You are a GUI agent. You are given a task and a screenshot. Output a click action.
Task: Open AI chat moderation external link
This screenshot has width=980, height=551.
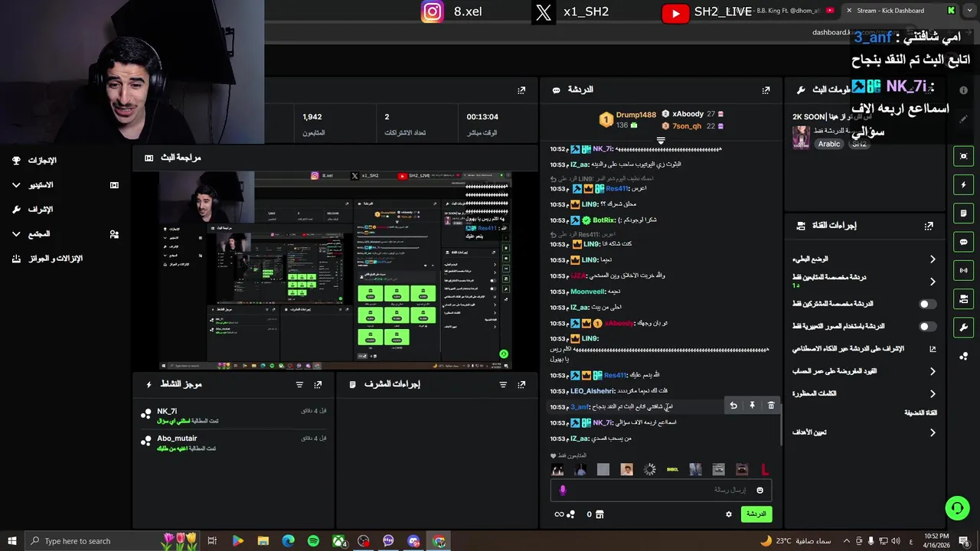(x=933, y=349)
